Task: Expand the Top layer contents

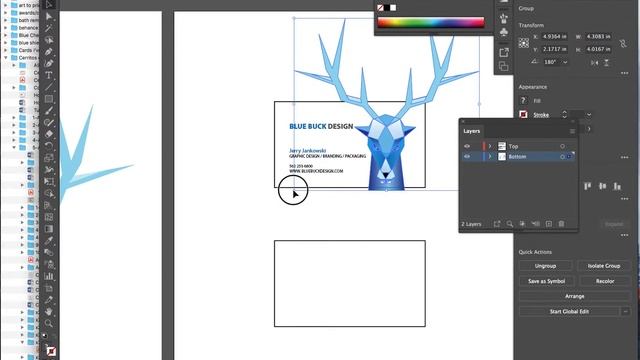Action: [x=490, y=146]
